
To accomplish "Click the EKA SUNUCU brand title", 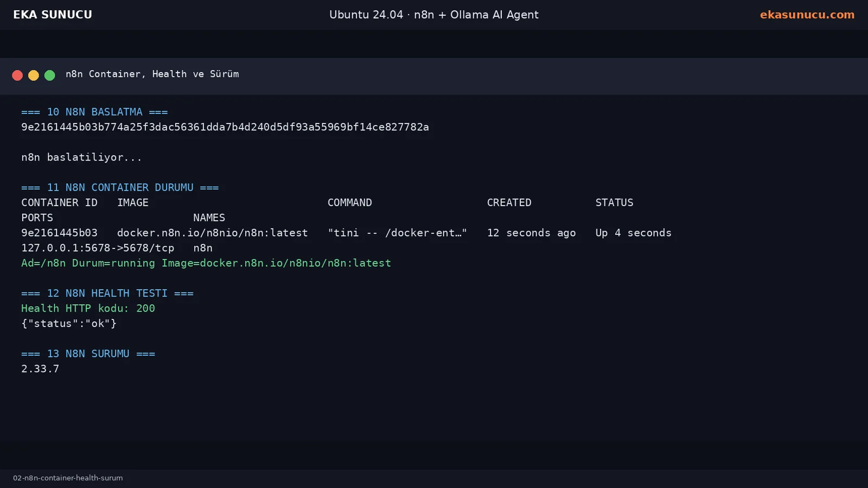I will [53, 15].
